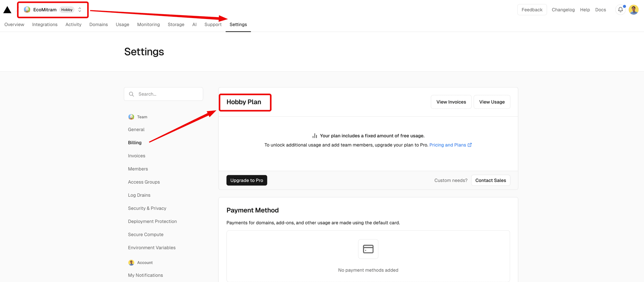Open the Pricing and Plans link
The width and height of the screenshot is (644, 282).
click(450, 145)
